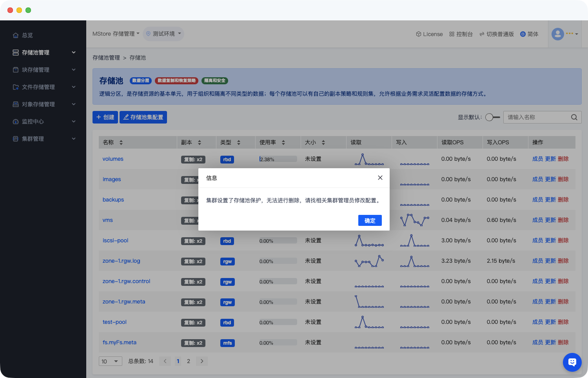Viewport: 588px width, 378px height.
Task: Go to Overview (总览) in sidebar
Action: [x=27, y=35]
